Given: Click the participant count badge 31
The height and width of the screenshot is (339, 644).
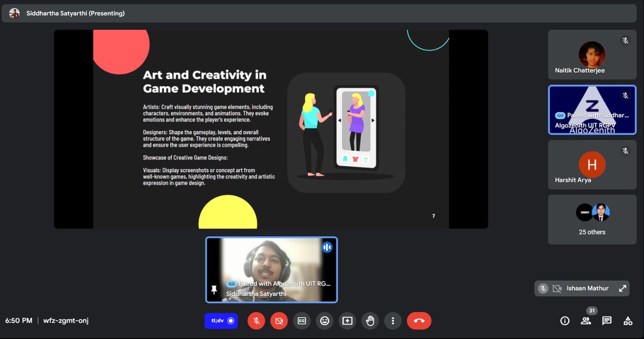Looking at the screenshot, I should 592,311.
